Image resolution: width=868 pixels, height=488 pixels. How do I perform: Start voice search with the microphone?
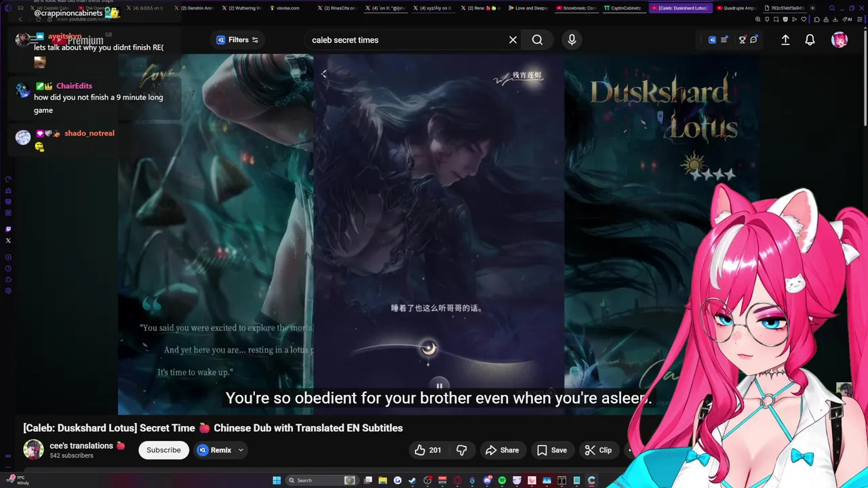coord(572,40)
